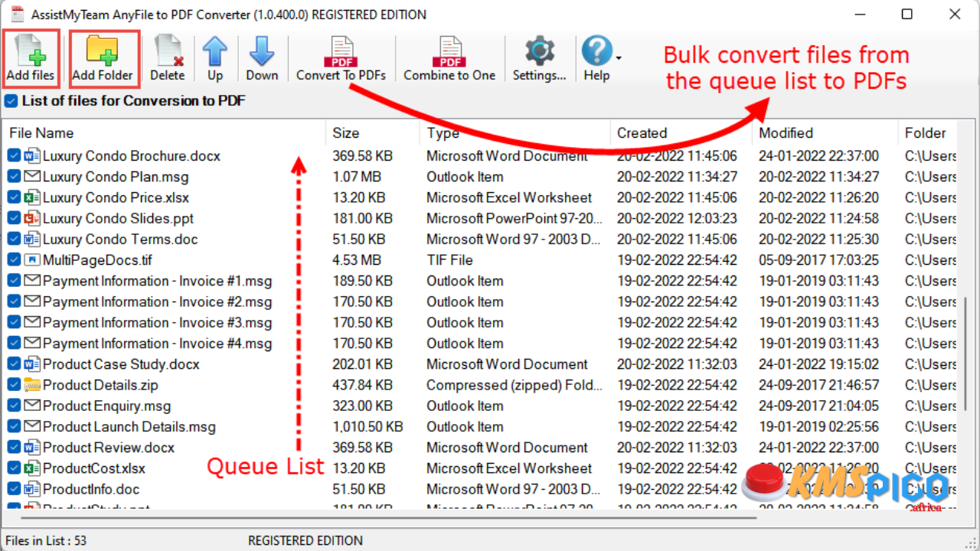
Task: Click created date 20-02-2022 12:03:23
Action: click(677, 218)
